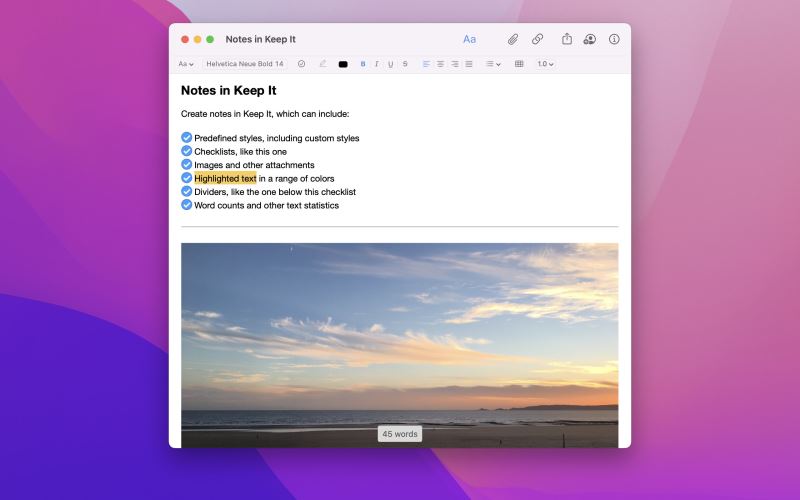The image size is (800, 500).
Task: Align text right
Action: tap(455, 64)
